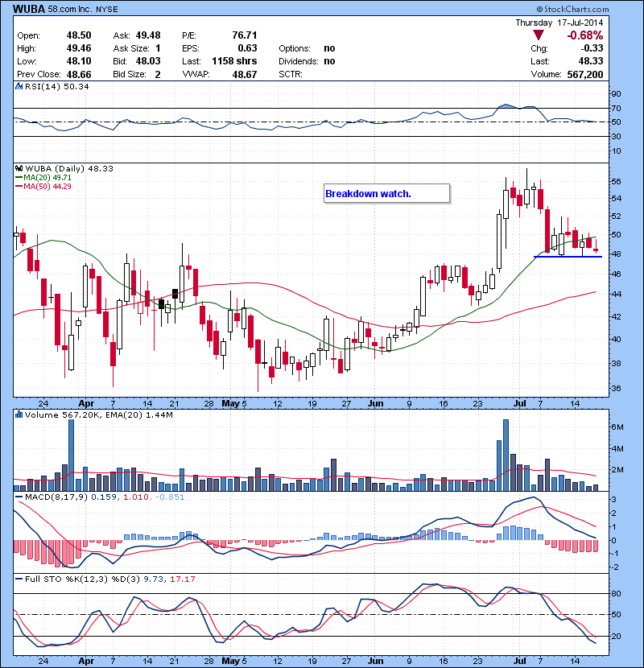This screenshot has height=668, width=644.
Task: Click the MA(50) 44.29 legend entry
Action: 43,186
